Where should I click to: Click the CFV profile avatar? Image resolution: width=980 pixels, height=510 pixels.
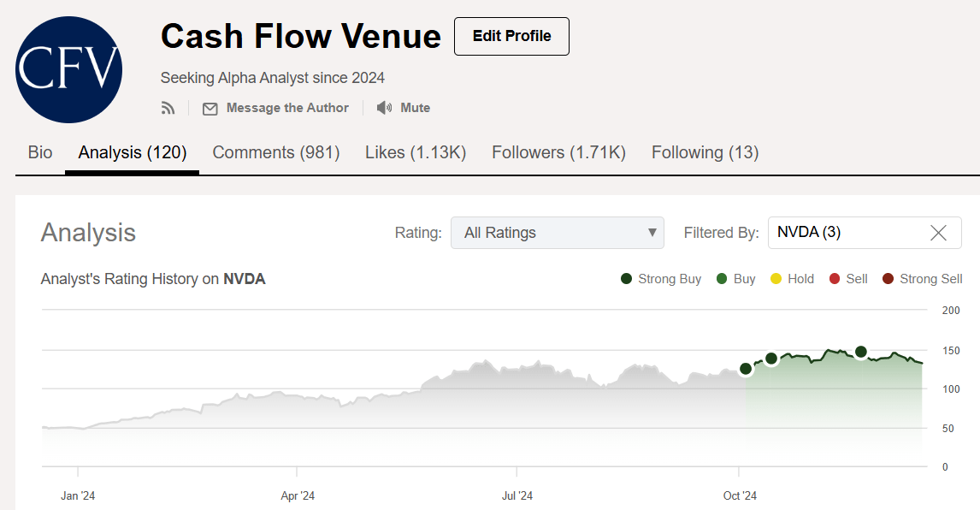[69, 69]
